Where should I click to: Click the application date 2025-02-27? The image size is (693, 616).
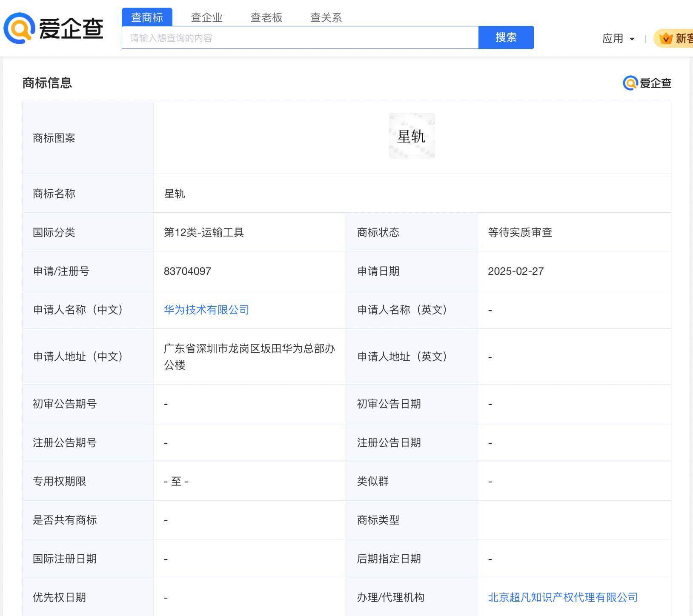pos(515,271)
